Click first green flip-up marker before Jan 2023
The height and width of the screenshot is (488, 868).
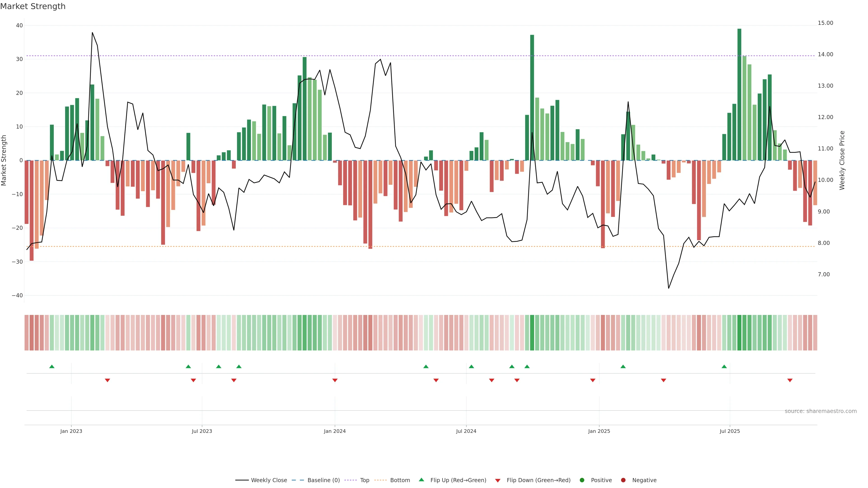52,366
